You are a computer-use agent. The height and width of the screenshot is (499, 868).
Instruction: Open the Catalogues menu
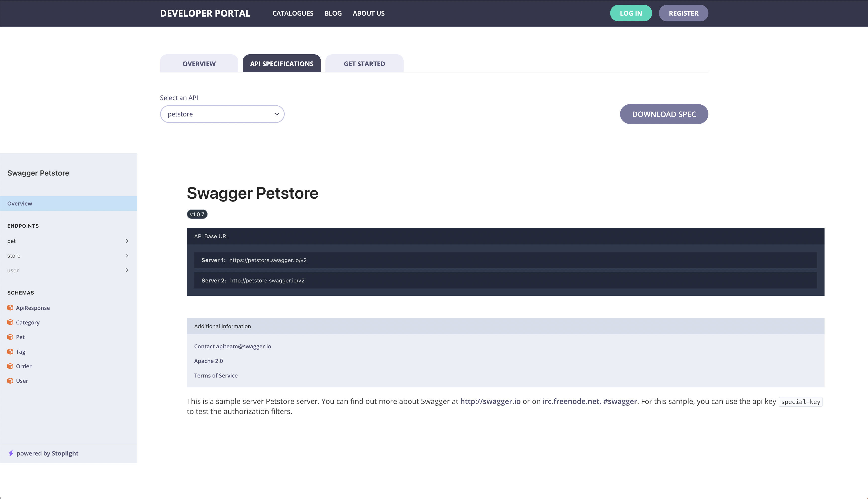pyautogui.click(x=293, y=13)
